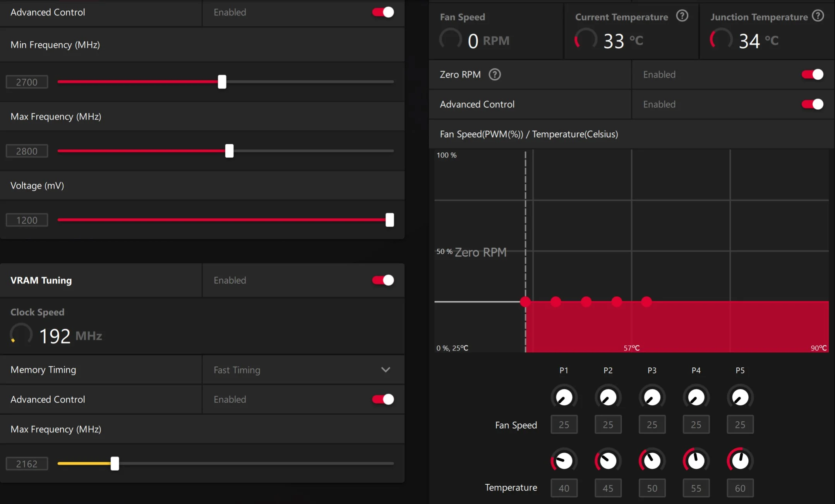Click the VRAM Max Frequency 2162 field
The height and width of the screenshot is (504, 835).
tap(27, 463)
